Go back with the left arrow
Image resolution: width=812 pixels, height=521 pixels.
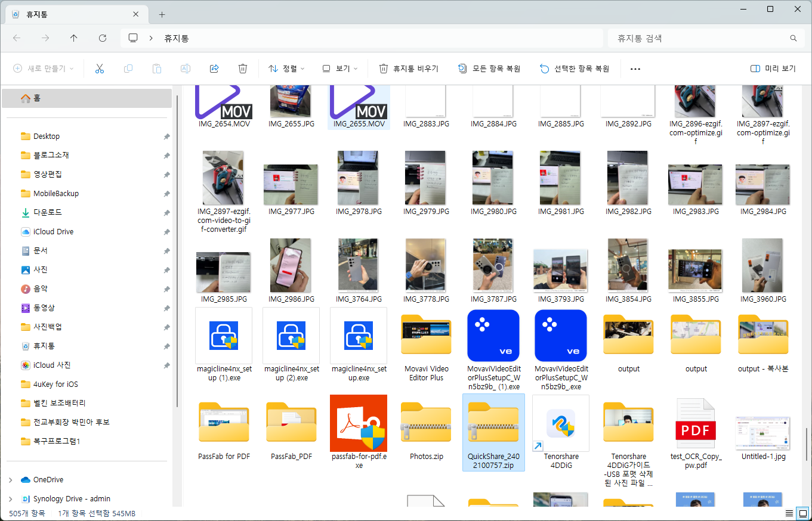pyautogui.click(x=17, y=38)
